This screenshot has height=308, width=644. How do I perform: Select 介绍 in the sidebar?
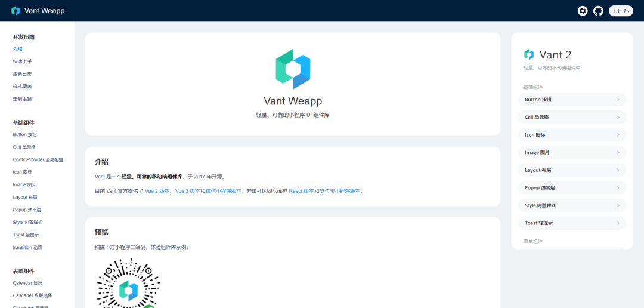coord(18,49)
